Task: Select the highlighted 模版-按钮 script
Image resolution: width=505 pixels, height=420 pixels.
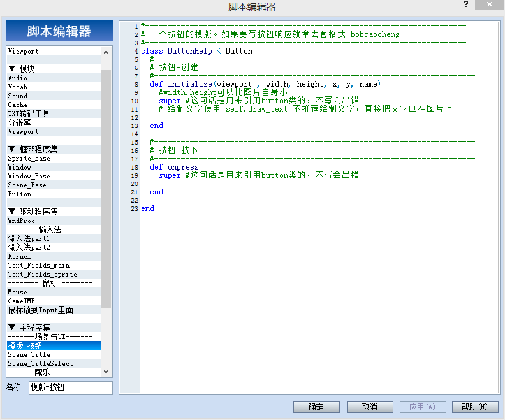Action: click(54, 345)
